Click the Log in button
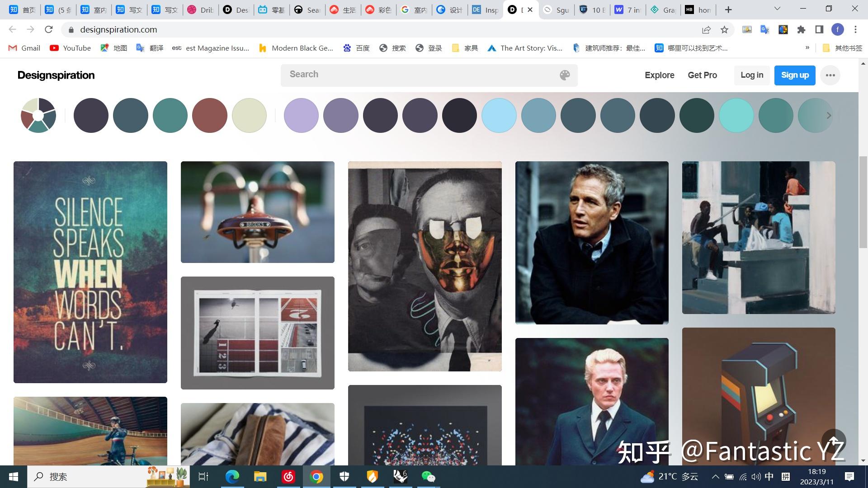 [x=752, y=75]
